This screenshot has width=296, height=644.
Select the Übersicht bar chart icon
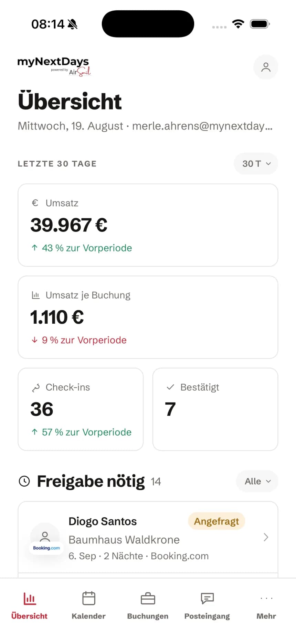tap(30, 599)
